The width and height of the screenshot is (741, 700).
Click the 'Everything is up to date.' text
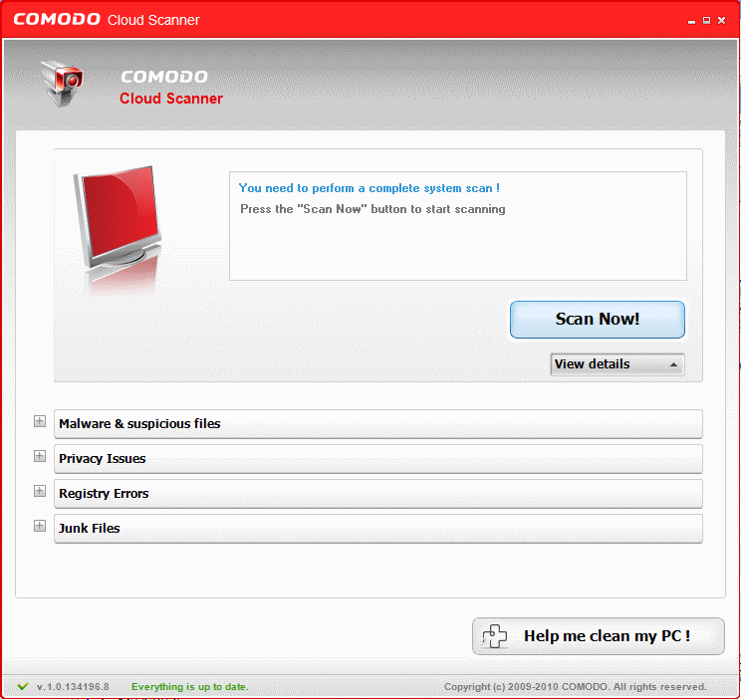pos(189,687)
